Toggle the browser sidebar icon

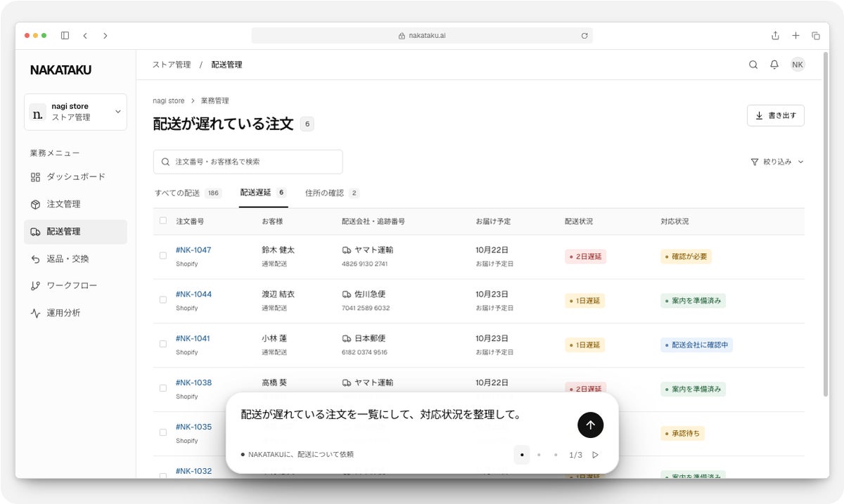pos(65,35)
